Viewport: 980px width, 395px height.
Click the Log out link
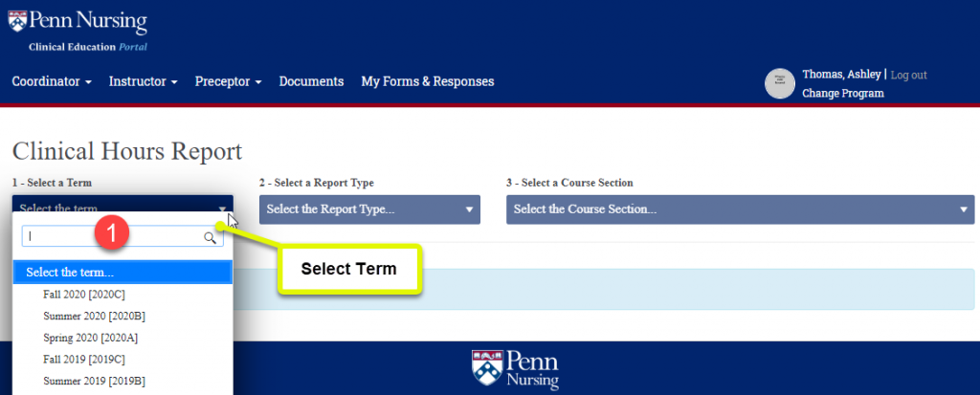tap(908, 75)
